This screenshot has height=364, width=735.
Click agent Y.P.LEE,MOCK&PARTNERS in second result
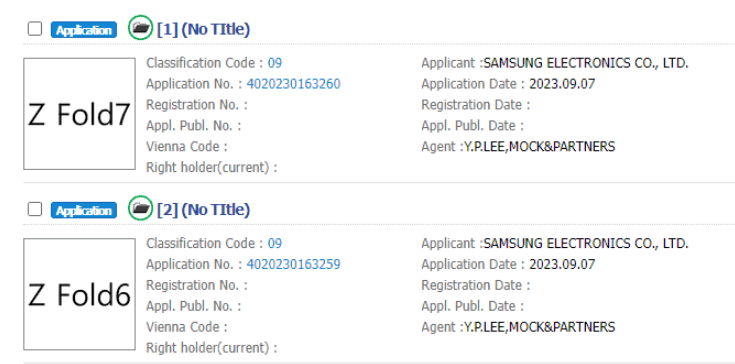coord(539,327)
